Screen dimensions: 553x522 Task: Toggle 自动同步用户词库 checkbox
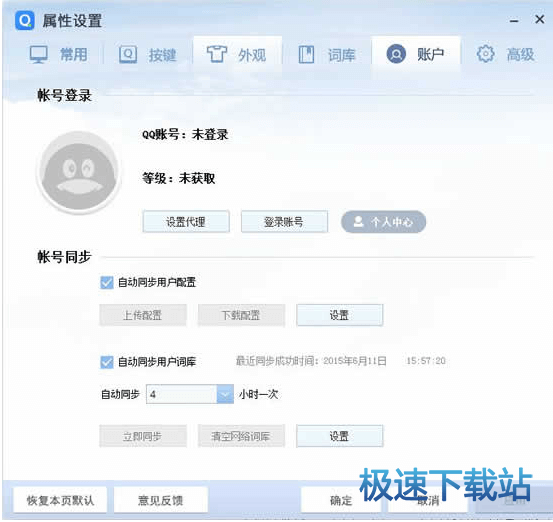(x=107, y=362)
